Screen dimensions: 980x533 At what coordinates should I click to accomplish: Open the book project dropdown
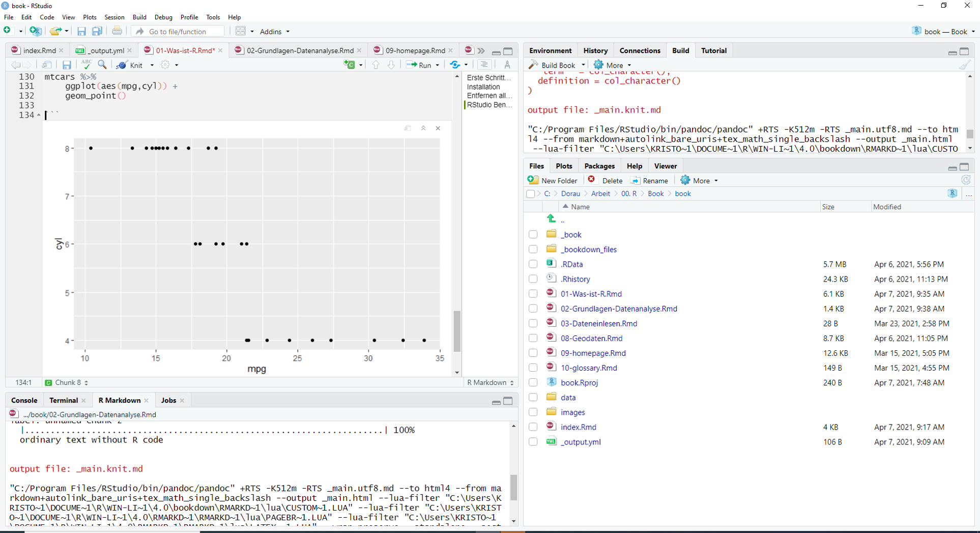(x=943, y=32)
